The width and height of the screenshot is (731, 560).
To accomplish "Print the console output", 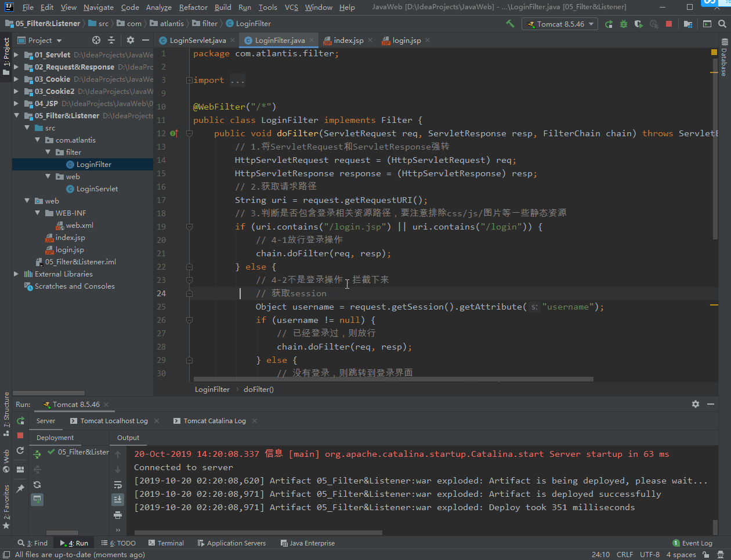I will (x=118, y=515).
